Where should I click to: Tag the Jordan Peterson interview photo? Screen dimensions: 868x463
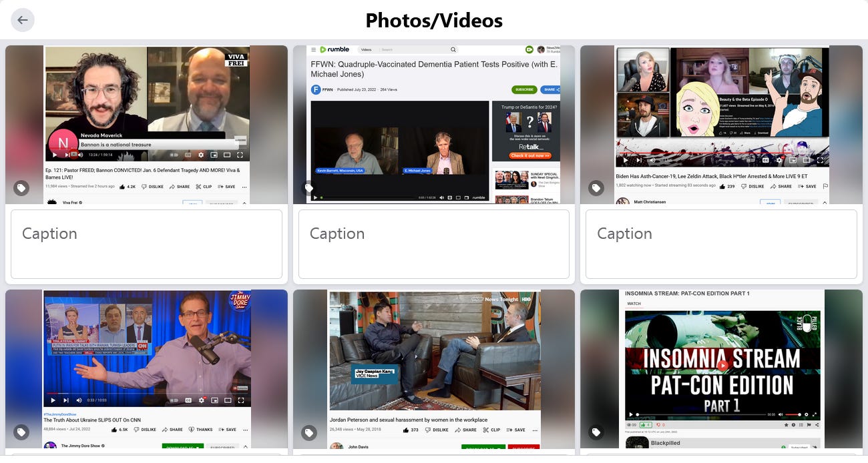[x=309, y=432]
